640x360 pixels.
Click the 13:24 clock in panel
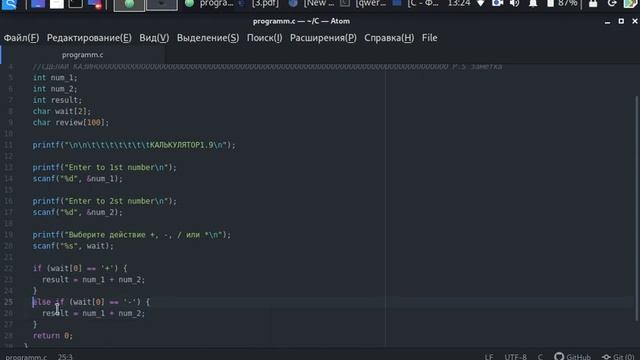459,4
